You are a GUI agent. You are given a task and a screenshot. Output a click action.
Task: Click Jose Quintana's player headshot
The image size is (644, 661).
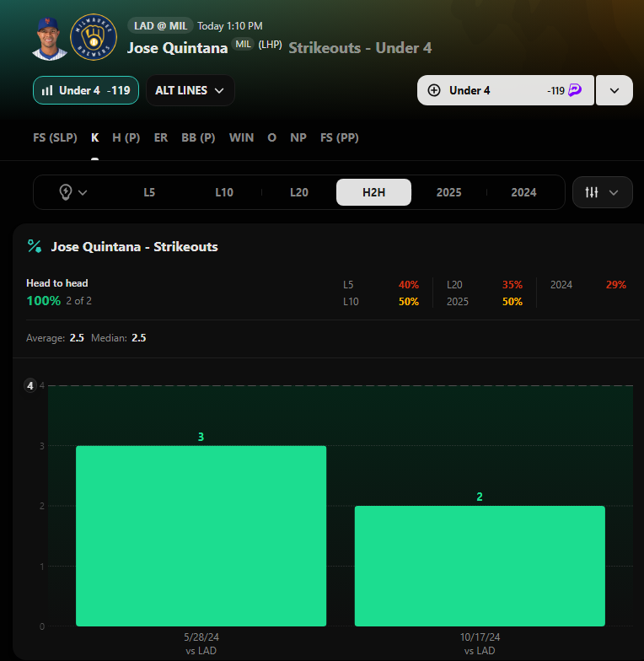click(x=49, y=39)
